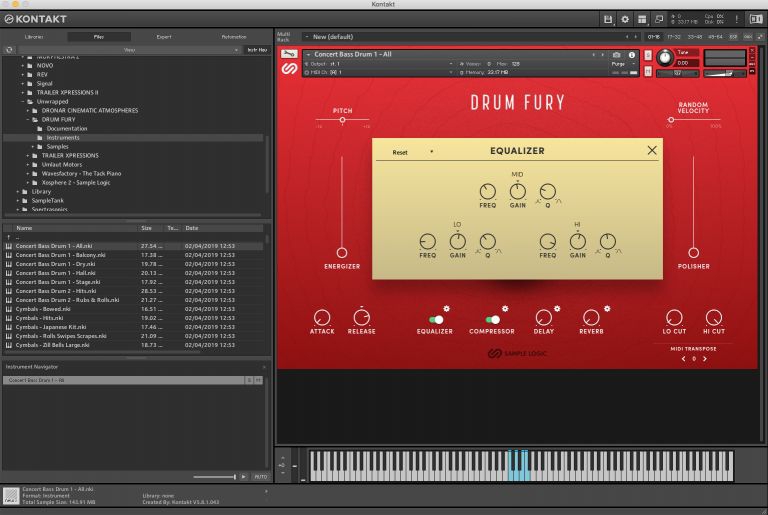
Task: Select the 17-32 rack page tab
Action: pyautogui.click(x=674, y=37)
